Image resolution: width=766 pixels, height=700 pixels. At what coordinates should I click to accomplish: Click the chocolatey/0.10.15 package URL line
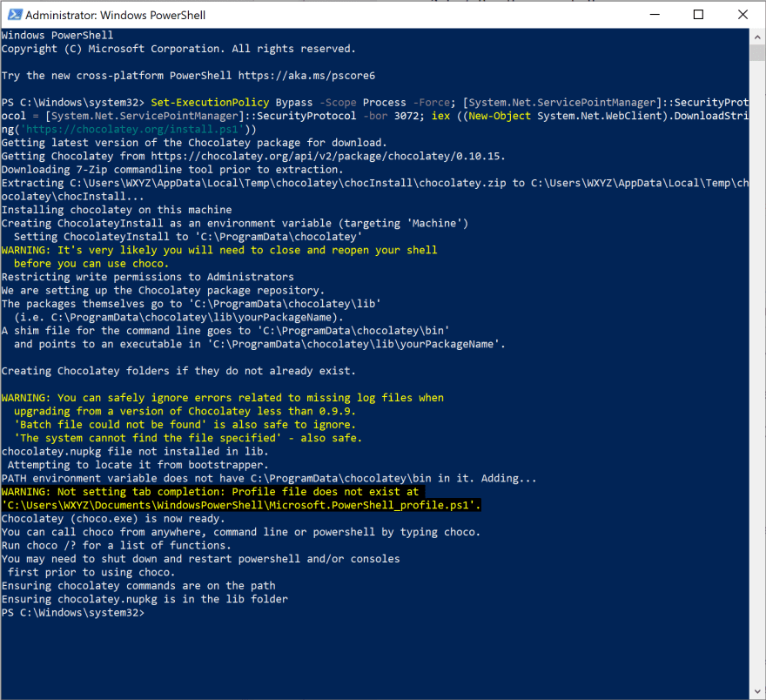pyautogui.click(x=253, y=157)
